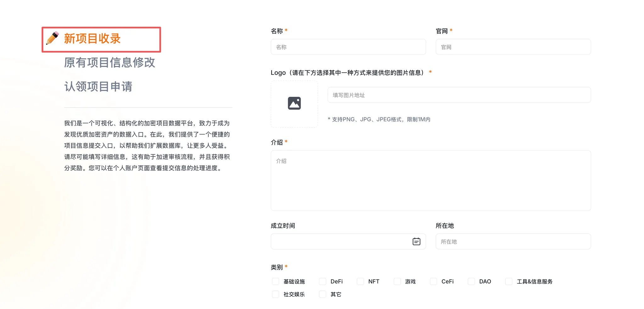Screen dimensions: 644x309
Task: Enable the NFT category checkbox
Action: coord(360,281)
